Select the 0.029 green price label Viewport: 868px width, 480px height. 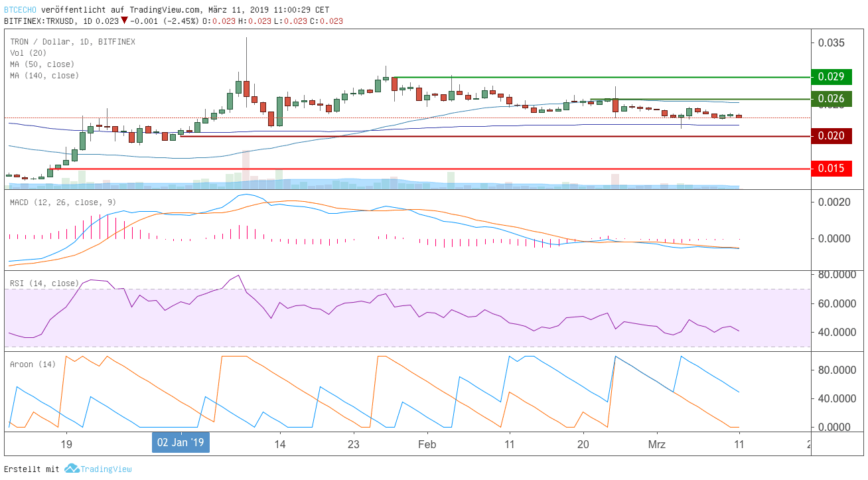coord(831,77)
